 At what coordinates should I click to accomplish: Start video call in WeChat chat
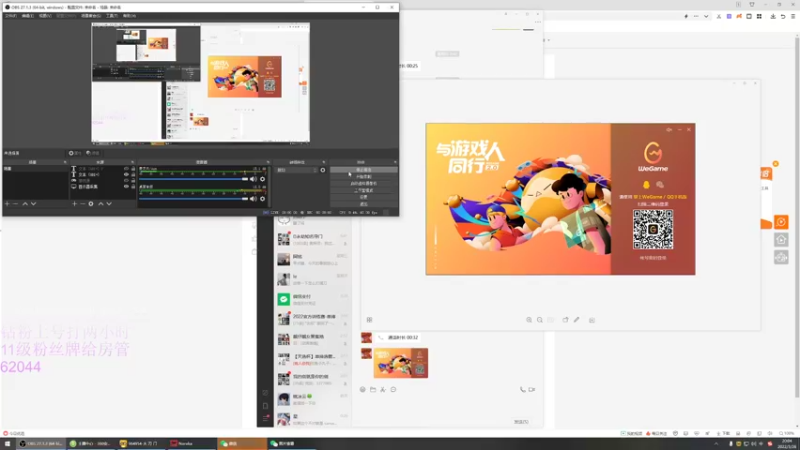[x=532, y=389]
